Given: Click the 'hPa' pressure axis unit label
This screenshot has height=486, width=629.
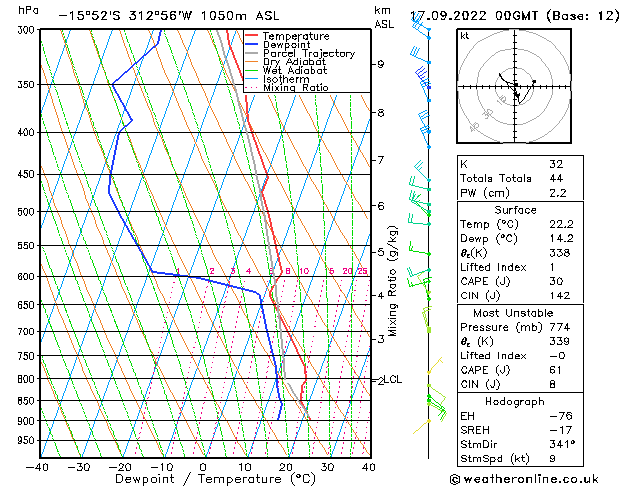Looking at the screenshot, I should pyautogui.click(x=28, y=10).
